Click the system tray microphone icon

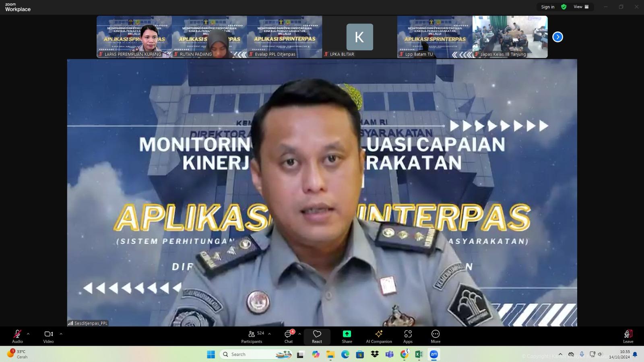[x=582, y=354]
